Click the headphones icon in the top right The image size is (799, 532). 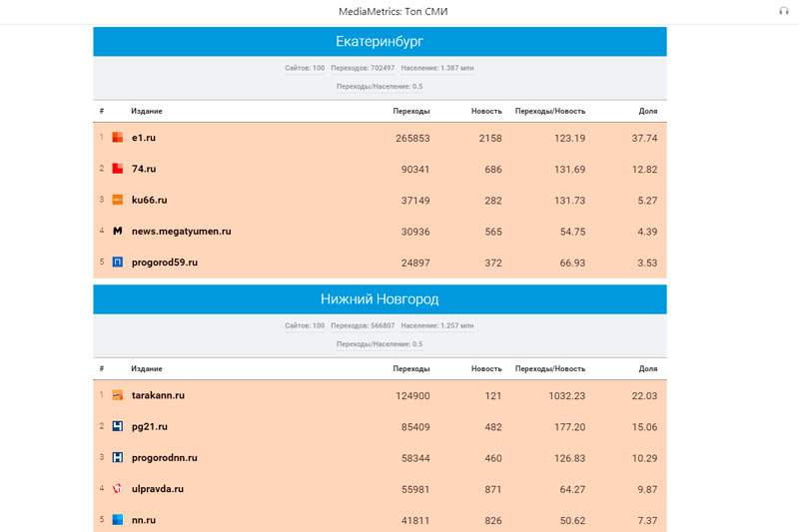pyautogui.click(x=784, y=11)
